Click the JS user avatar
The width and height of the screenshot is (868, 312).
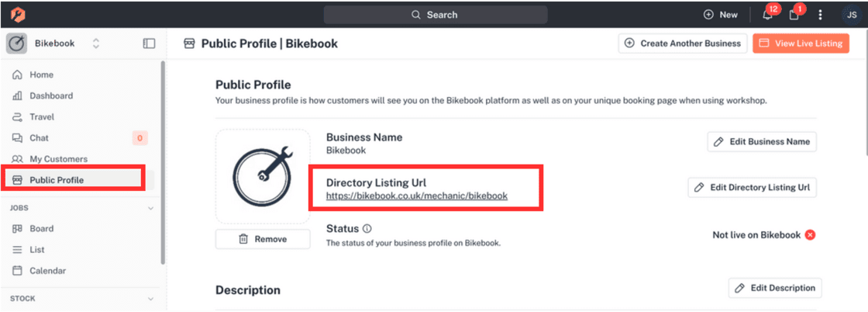tap(852, 15)
